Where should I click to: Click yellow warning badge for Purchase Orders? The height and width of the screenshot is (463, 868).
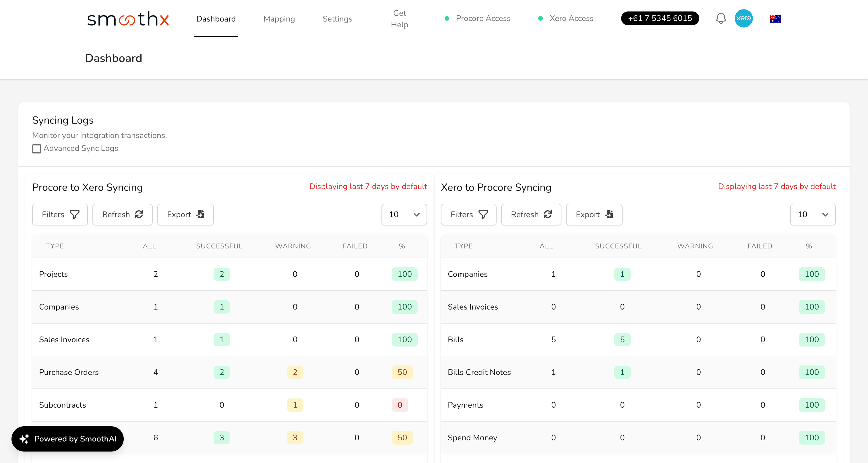pyautogui.click(x=295, y=372)
